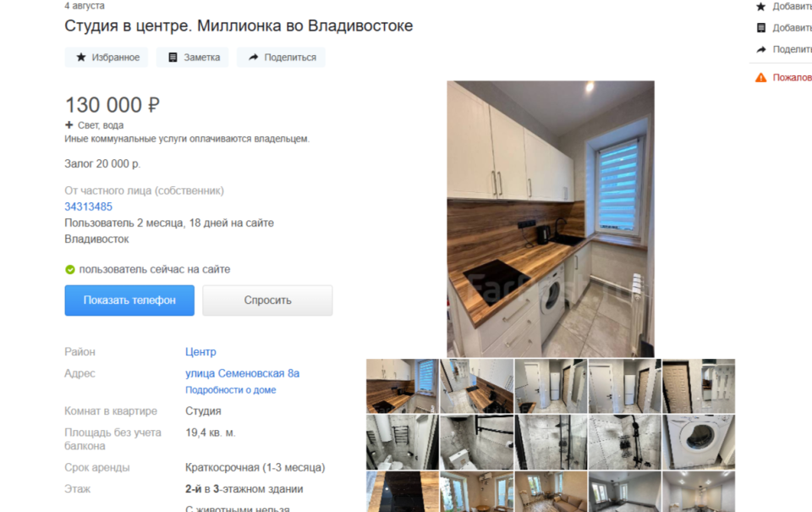812x512 pixels.
Task: Click the Пожаловаться report link
Action: pyautogui.click(x=792, y=77)
